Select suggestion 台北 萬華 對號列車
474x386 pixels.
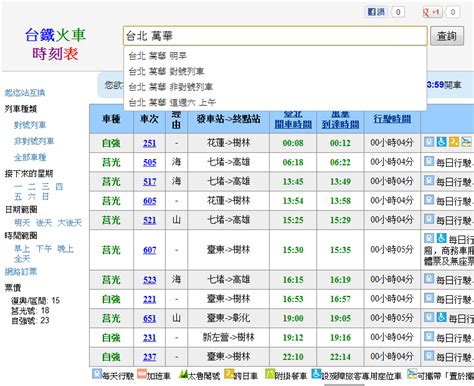tap(275, 71)
